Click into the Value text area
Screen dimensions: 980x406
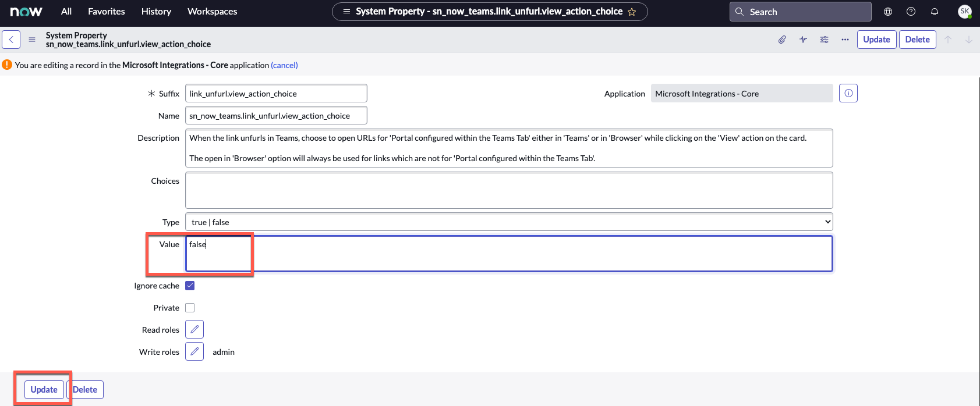(509, 254)
